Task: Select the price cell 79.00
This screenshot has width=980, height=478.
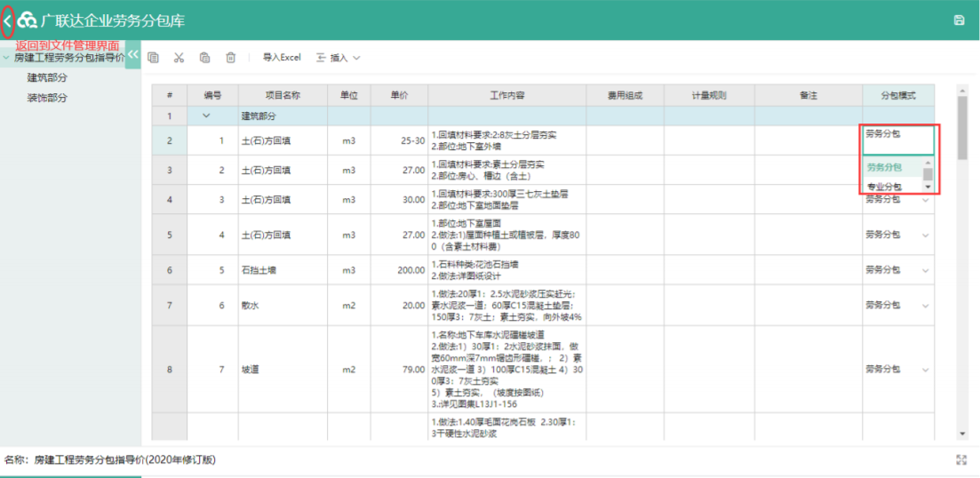Action: [400, 370]
